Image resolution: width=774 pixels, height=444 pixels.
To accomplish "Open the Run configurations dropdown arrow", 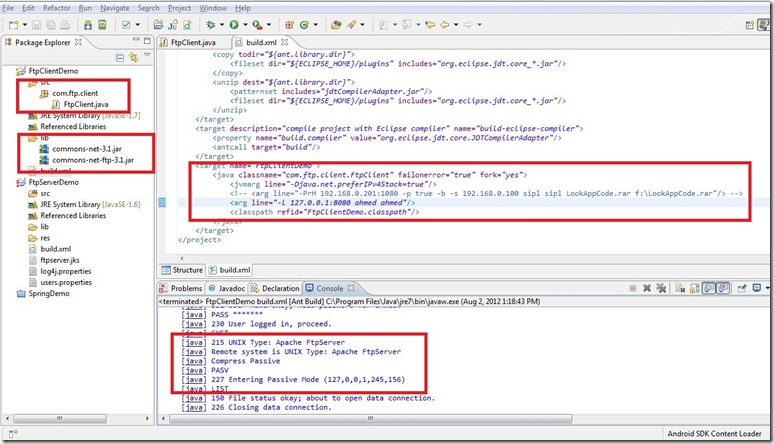I will pyautogui.click(x=245, y=25).
